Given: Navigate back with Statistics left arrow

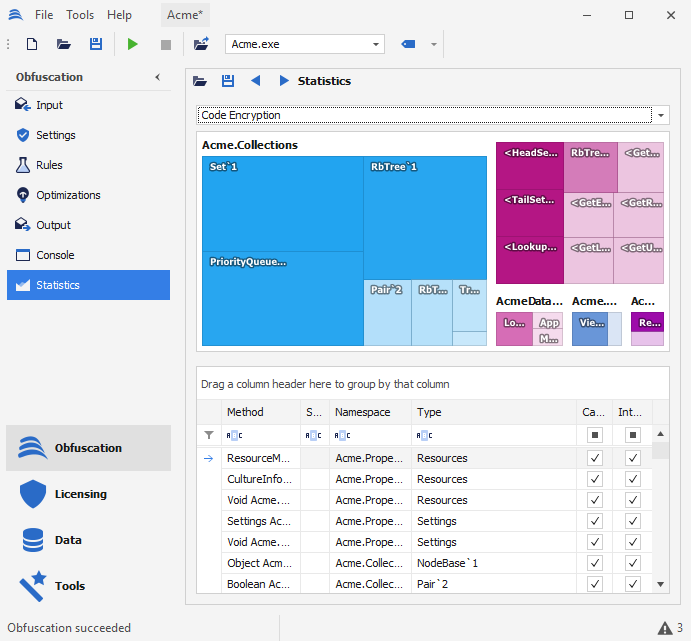Looking at the screenshot, I should pyautogui.click(x=256, y=81).
